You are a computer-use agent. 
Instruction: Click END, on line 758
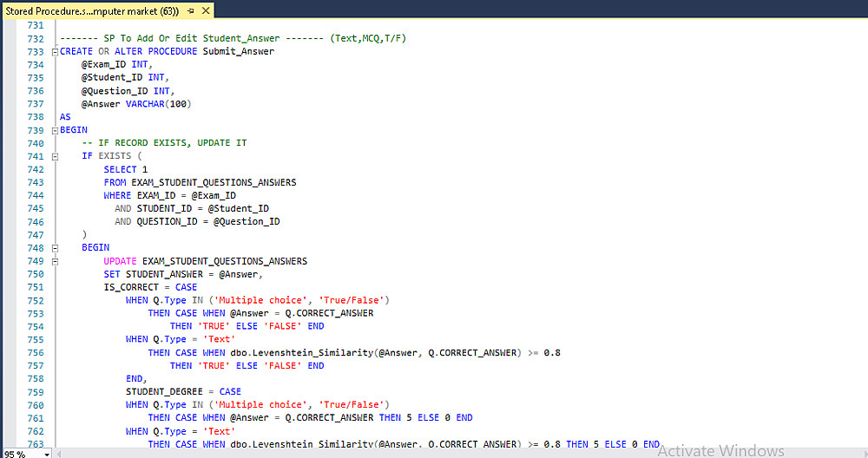(x=136, y=379)
